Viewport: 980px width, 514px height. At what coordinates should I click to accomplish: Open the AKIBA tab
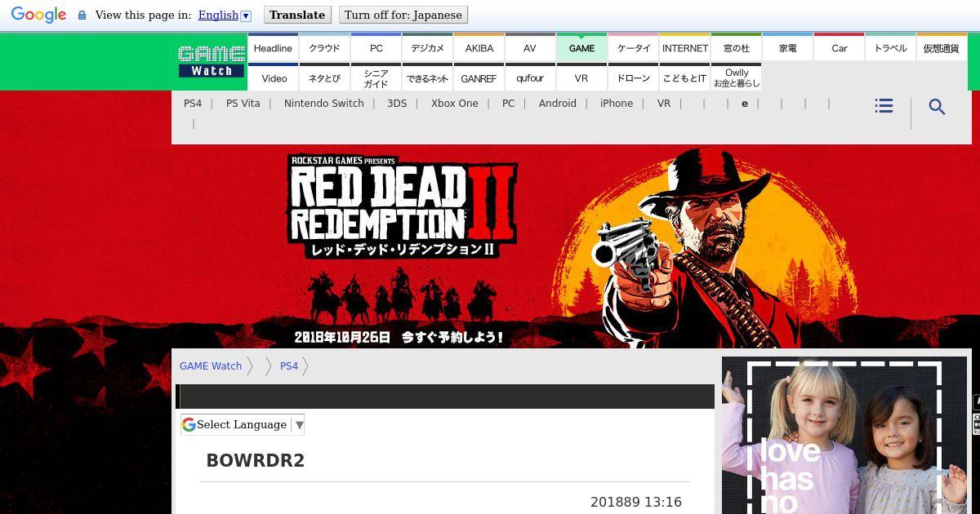click(x=479, y=47)
